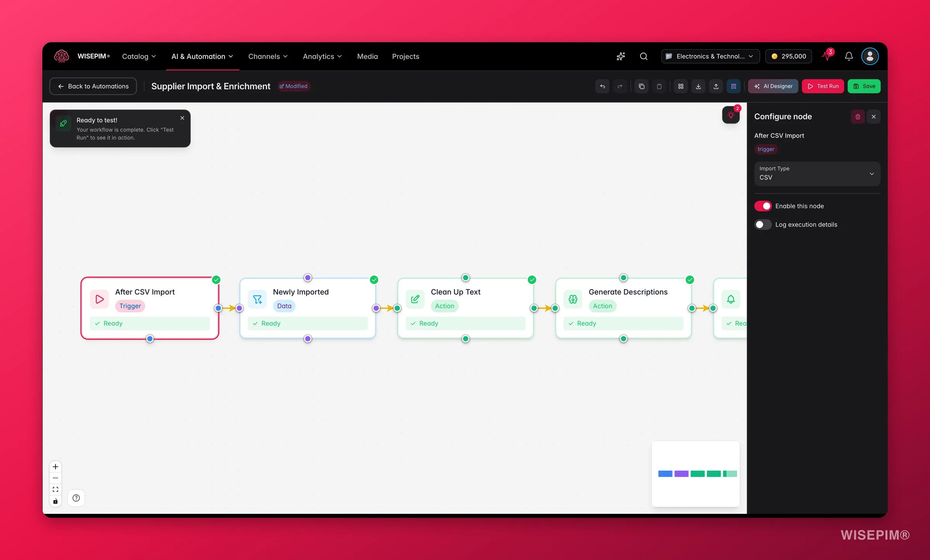
Task: Open the notifications bell in the top bar
Action: click(849, 56)
